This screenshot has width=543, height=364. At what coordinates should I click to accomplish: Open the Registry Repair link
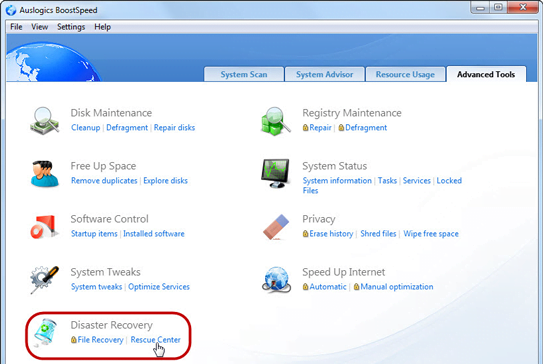pos(320,127)
